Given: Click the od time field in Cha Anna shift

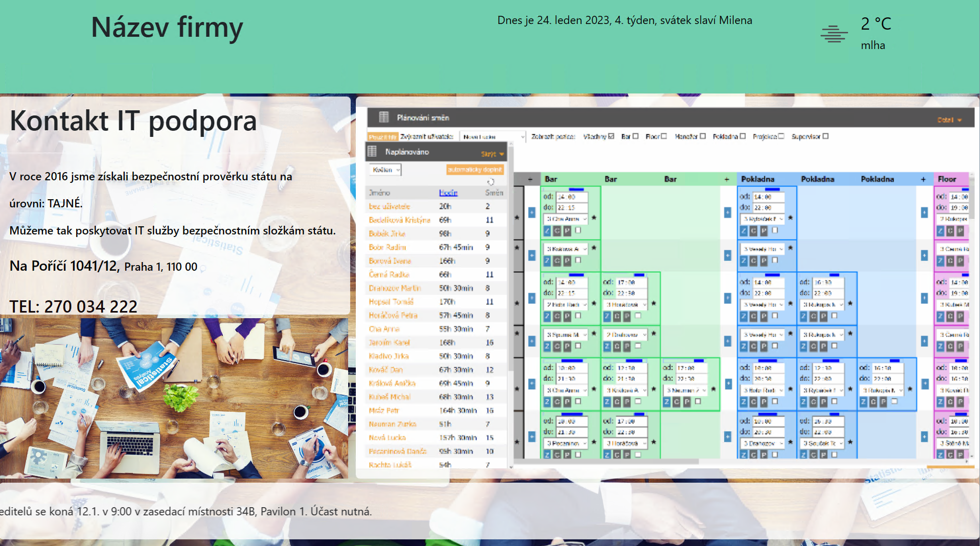Looking at the screenshot, I should coord(572,197).
